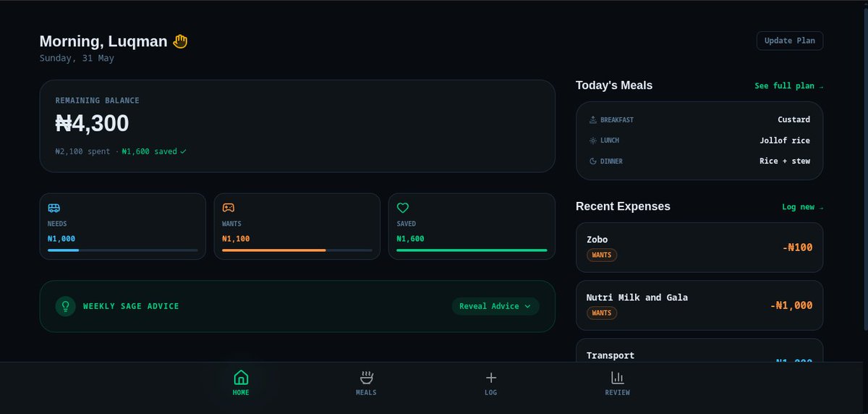Image resolution: width=868 pixels, height=414 pixels.
Task: Click the sun icon next to Lunch
Action: coord(593,140)
